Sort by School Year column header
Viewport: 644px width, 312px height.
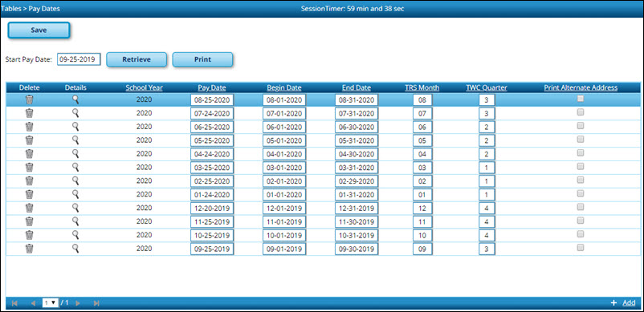coord(145,87)
